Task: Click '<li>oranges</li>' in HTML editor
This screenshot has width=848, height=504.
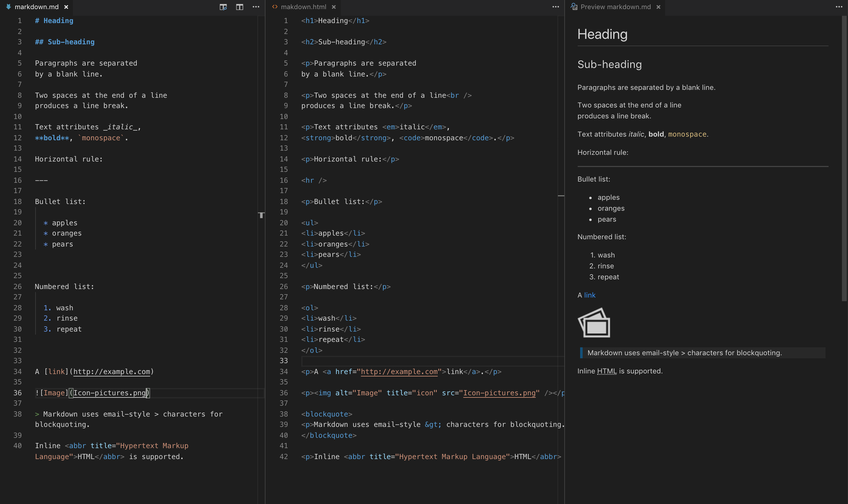Action: click(x=335, y=244)
